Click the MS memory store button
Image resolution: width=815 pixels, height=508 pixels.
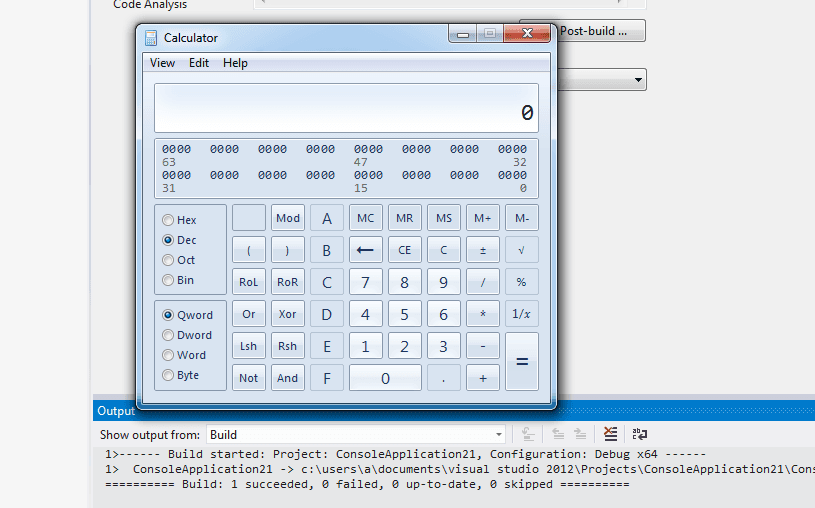coord(443,218)
